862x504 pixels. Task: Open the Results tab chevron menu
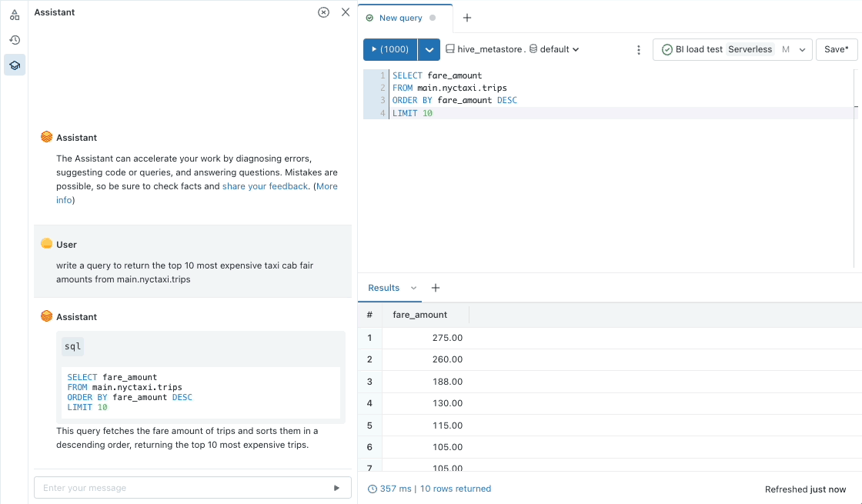point(413,288)
